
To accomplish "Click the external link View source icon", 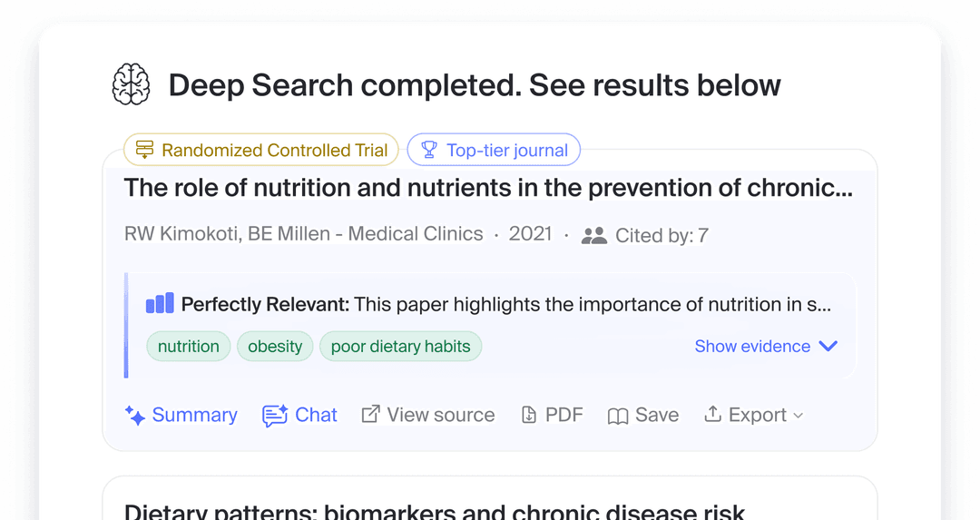I will [370, 414].
